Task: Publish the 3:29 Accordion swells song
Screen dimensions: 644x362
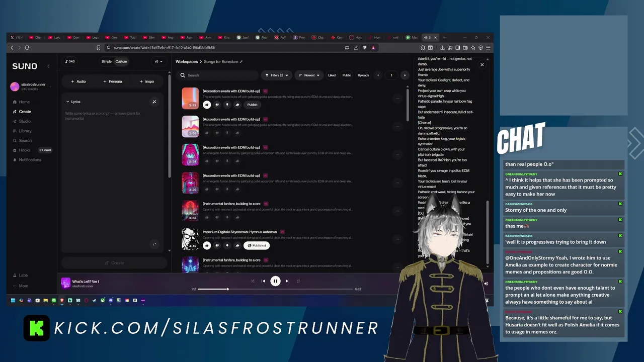Action: point(252,105)
